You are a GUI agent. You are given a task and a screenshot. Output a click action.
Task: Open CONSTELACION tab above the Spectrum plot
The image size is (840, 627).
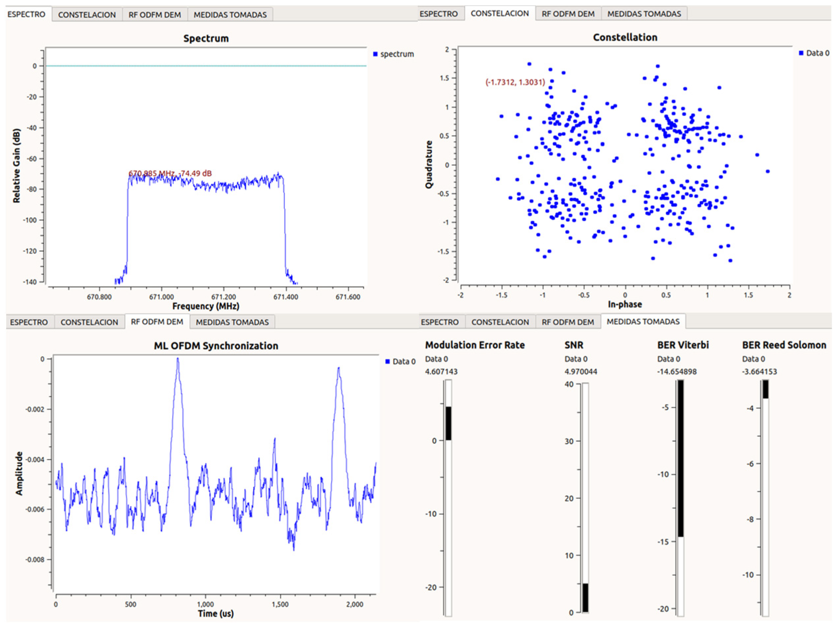coord(87,15)
